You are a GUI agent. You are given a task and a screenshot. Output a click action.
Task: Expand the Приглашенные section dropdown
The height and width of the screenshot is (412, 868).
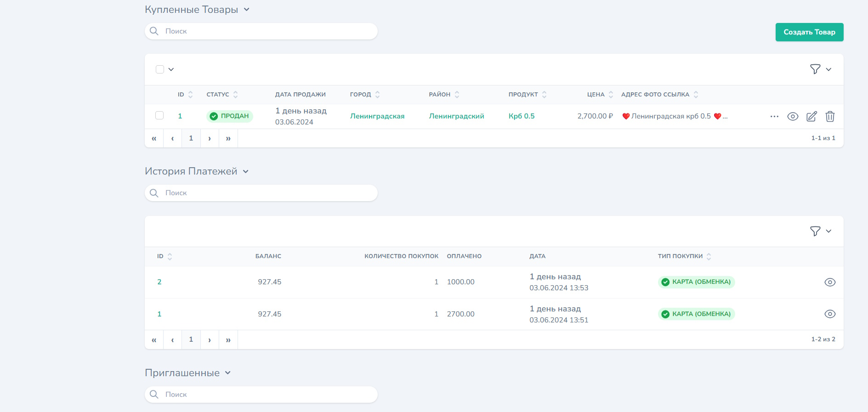(x=227, y=373)
